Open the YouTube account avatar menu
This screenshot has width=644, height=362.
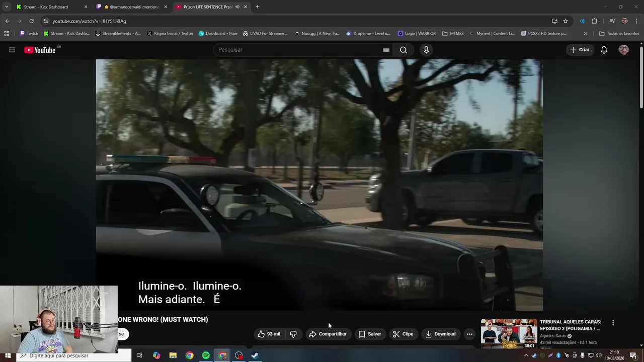click(x=623, y=50)
